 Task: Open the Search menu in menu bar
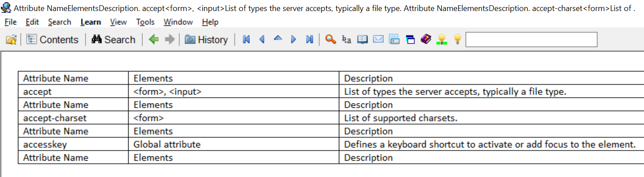tap(59, 22)
